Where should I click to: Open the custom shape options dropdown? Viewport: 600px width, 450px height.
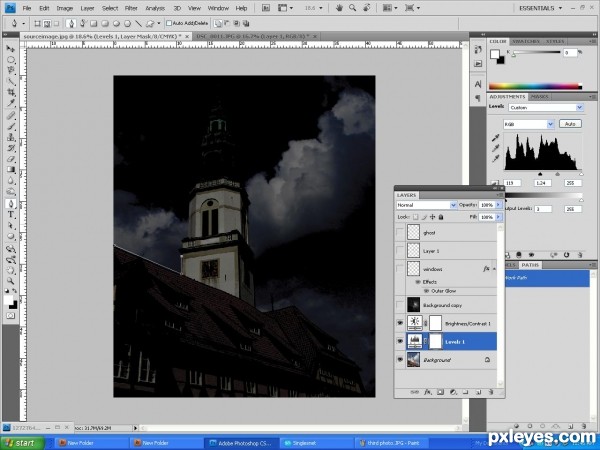click(159, 24)
